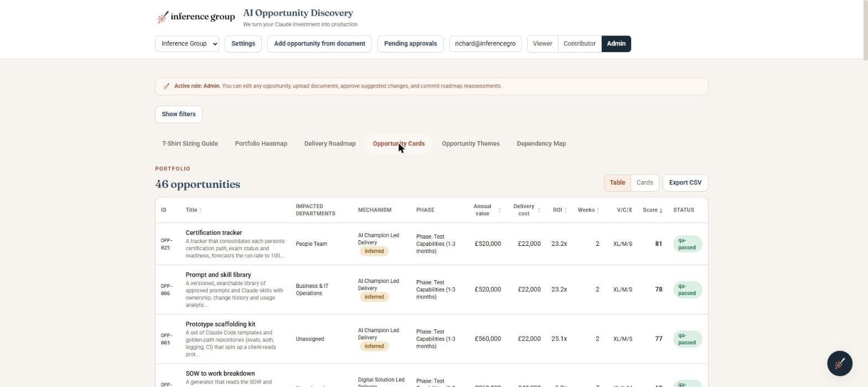The width and height of the screenshot is (868, 387).
Task: Click the 46 opportunities heading
Action: tap(198, 185)
